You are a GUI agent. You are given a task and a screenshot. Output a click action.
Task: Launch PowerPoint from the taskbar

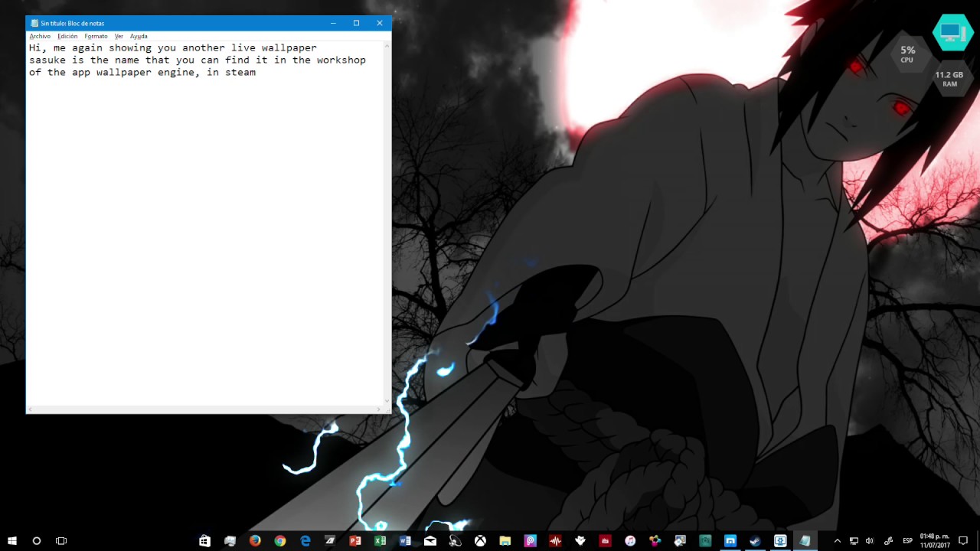(355, 541)
